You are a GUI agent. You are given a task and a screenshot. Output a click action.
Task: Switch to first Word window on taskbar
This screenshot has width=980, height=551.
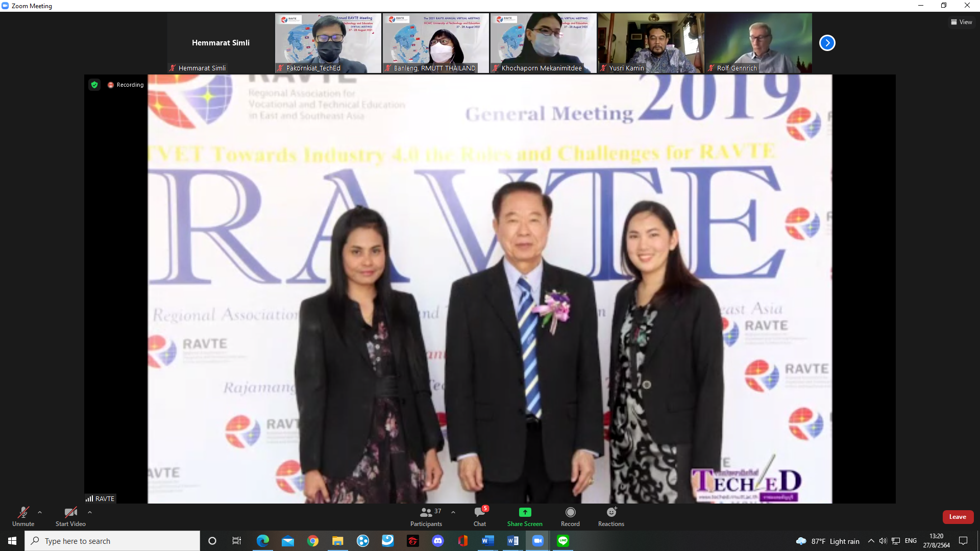coord(488,541)
